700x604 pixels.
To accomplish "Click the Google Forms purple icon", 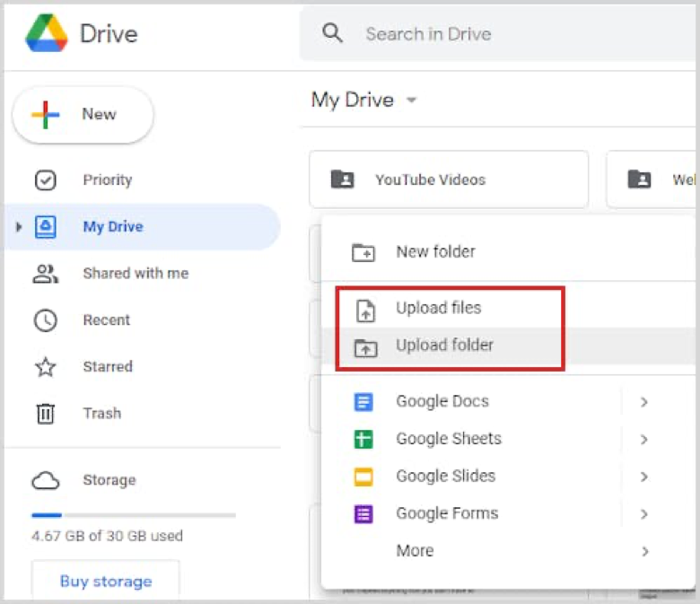I will point(363,514).
